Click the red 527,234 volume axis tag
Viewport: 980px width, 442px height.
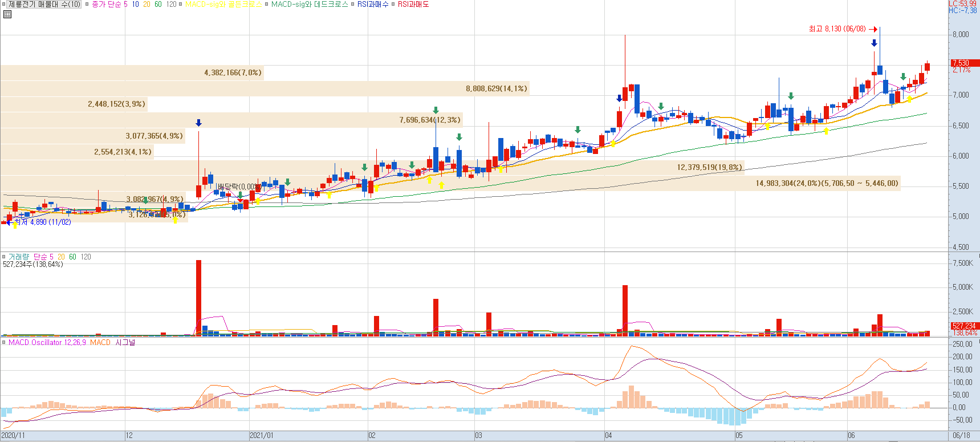click(x=965, y=326)
